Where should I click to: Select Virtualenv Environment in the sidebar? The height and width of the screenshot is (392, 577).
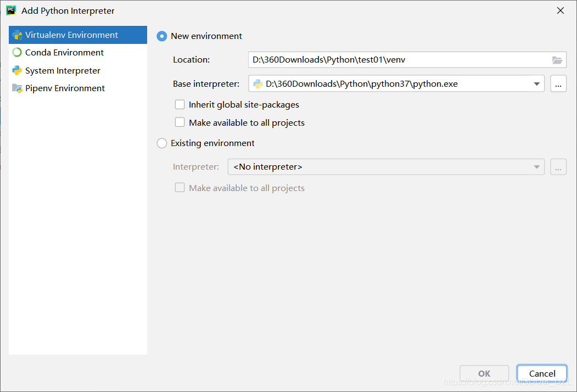coord(78,35)
